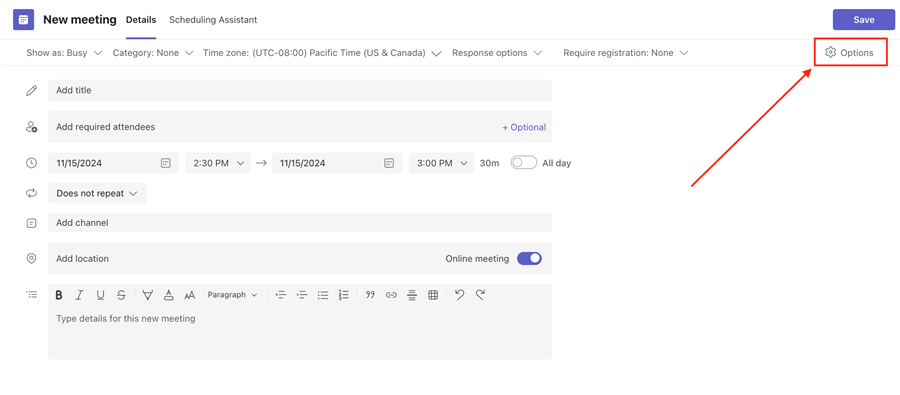
Task: Click the add attendees person icon
Action: coord(32,127)
